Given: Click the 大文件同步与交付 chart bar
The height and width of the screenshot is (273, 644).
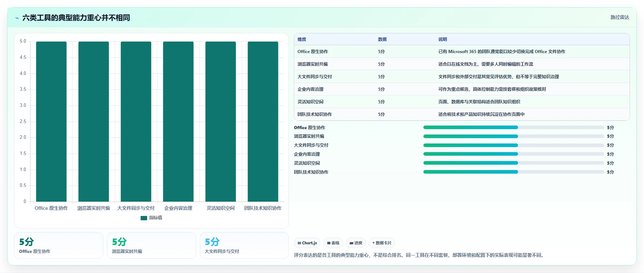Looking at the screenshot, I should pos(136,122).
